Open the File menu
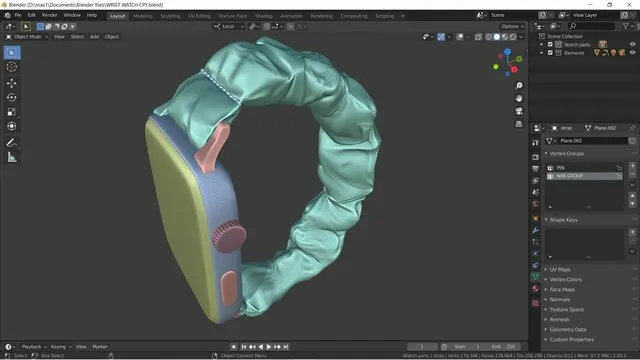640x360 pixels. tap(18, 16)
